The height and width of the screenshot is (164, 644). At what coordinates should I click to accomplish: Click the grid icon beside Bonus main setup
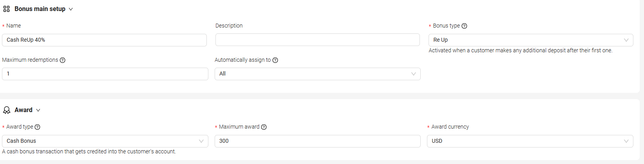coord(7,9)
